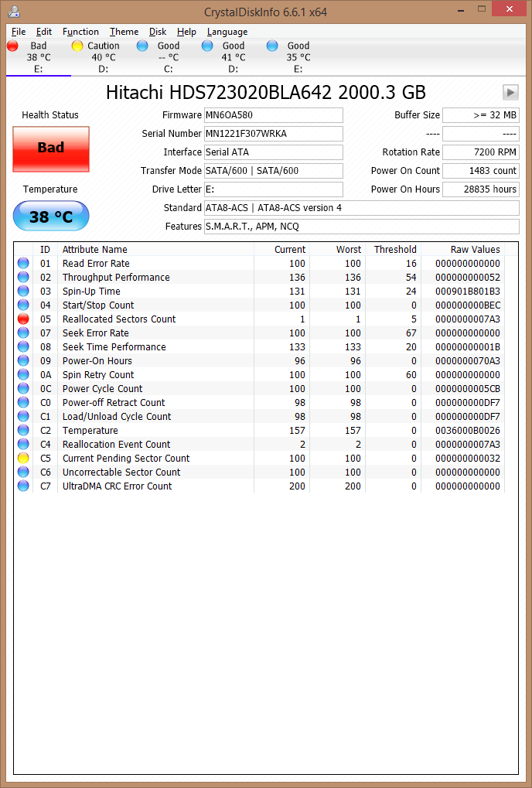Click the status icon for Spin-Up Time
532x788 pixels.
click(x=23, y=291)
